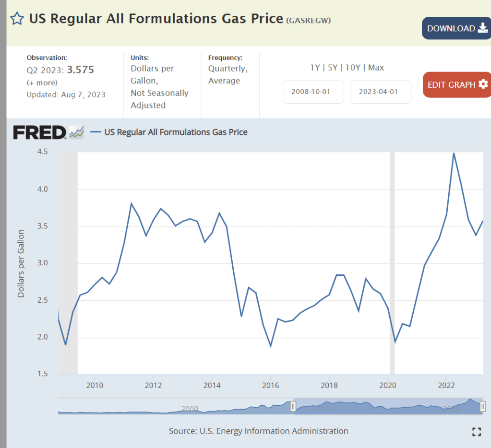Click the 2022 peak on the chart line
This screenshot has width=491, height=448.
pyautogui.click(x=454, y=153)
